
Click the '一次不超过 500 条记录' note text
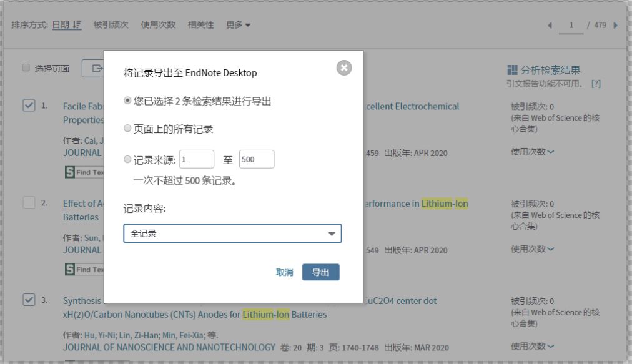point(185,180)
